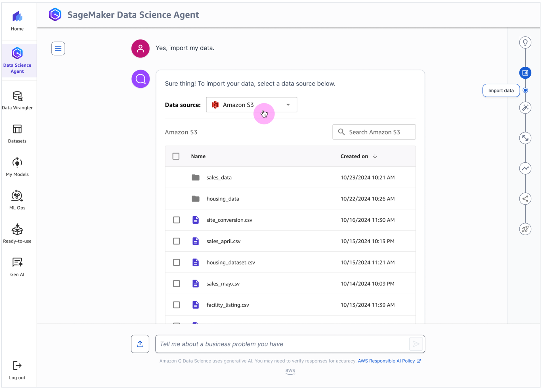Click the 10/16/2024 11:30 AM date cell

(367, 220)
